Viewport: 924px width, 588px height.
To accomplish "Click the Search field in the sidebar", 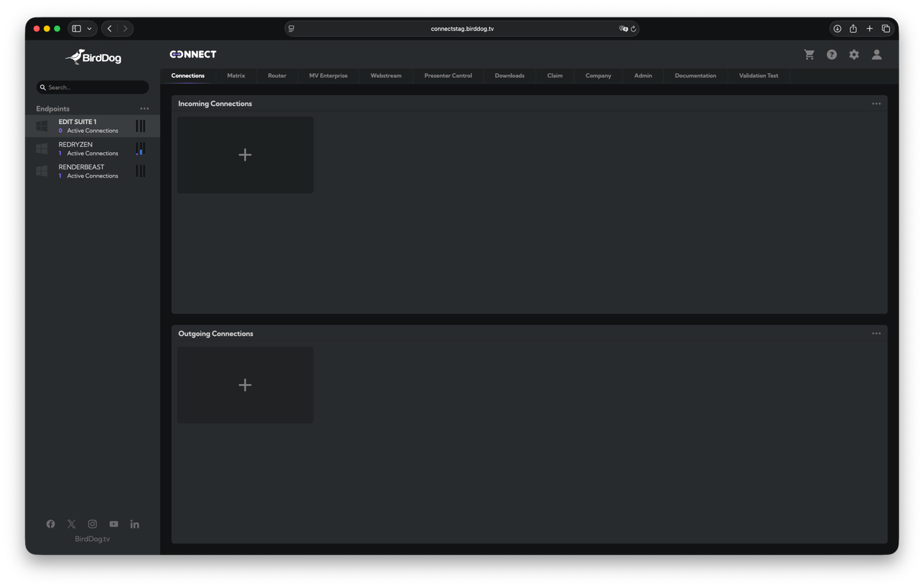I will (x=92, y=87).
